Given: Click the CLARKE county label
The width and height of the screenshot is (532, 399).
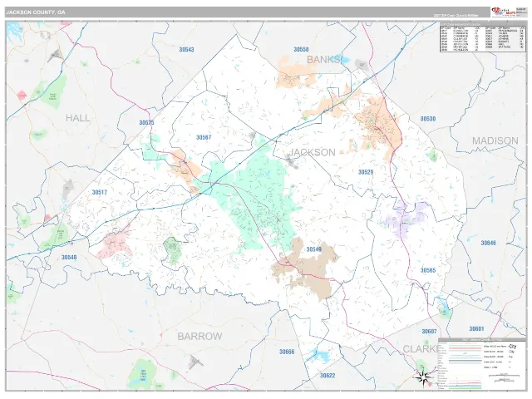Looking at the screenshot, I should pyautogui.click(x=421, y=349).
